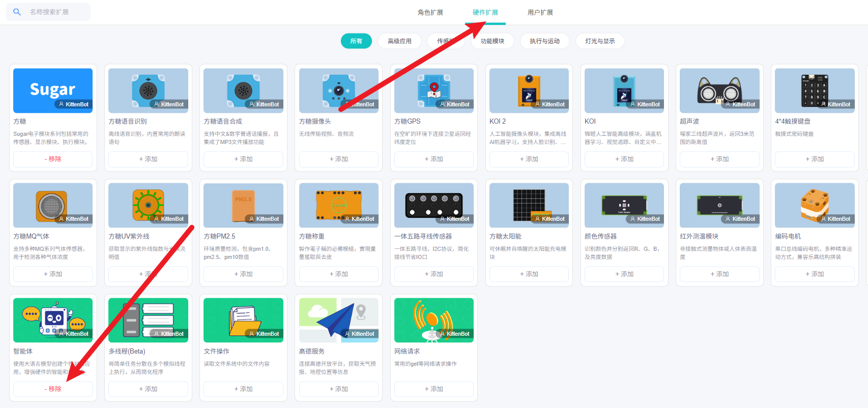Add the 方糖语音识别 extension

click(x=148, y=159)
